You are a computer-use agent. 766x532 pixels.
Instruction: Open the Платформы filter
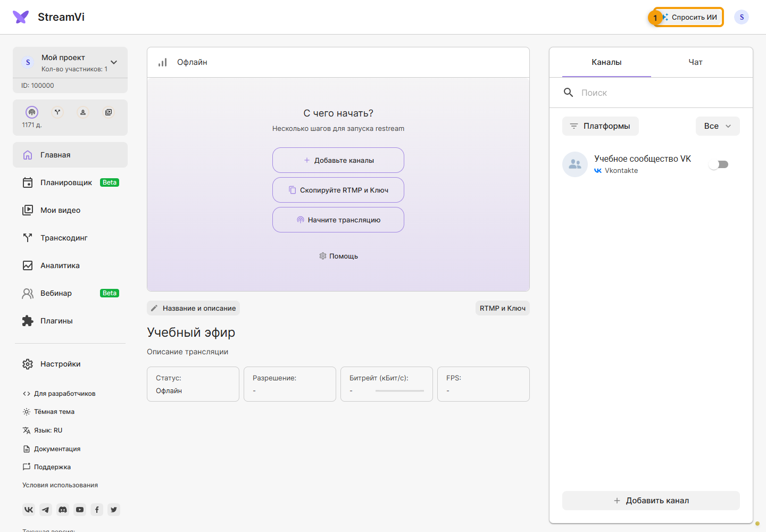[601, 126]
